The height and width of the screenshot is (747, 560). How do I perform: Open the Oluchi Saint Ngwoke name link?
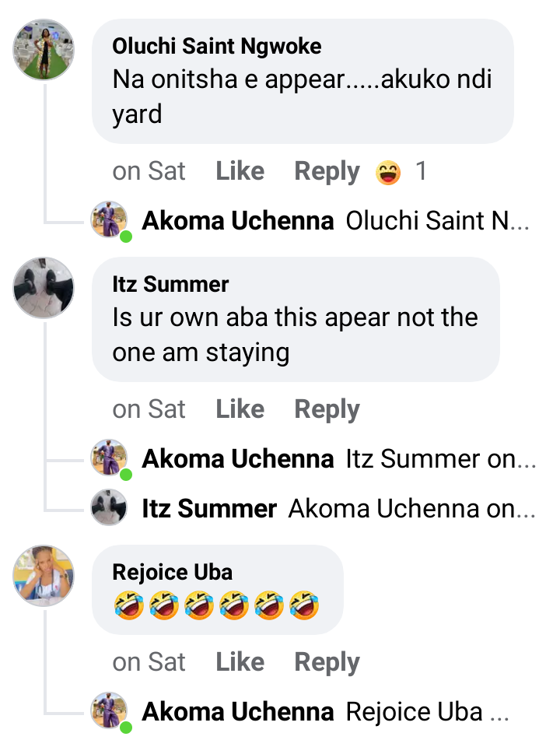point(217,46)
